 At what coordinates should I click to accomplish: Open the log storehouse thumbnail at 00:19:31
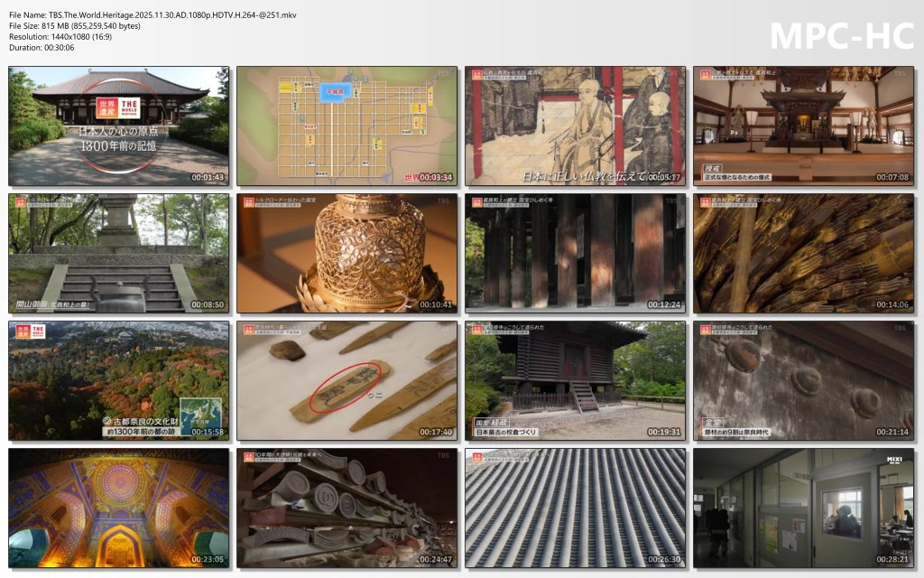click(x=575, y=381)
